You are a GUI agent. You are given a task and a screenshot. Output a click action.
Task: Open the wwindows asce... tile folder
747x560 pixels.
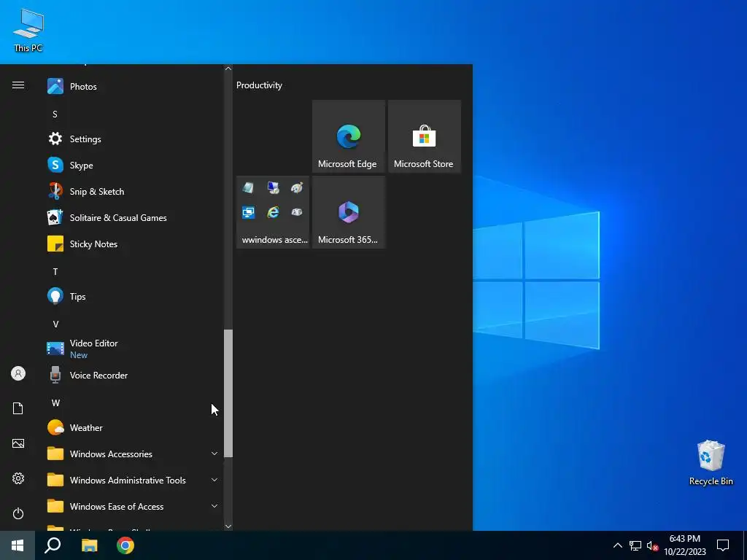tap(273, 212)
